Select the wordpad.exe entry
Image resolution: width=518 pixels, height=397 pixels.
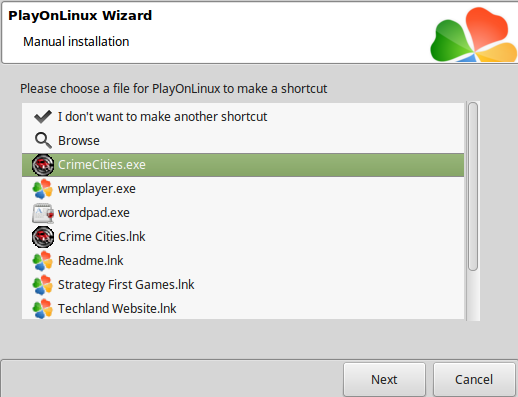tap(243, 213)
